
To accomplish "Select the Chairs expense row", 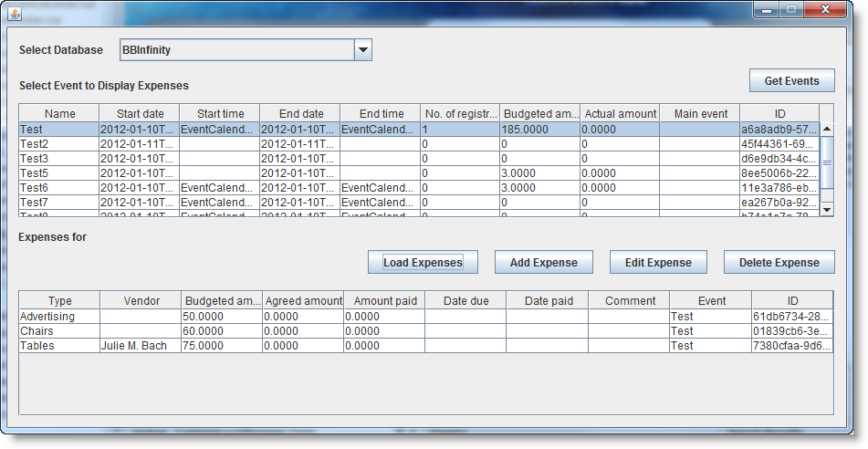I will pos(425,331).
